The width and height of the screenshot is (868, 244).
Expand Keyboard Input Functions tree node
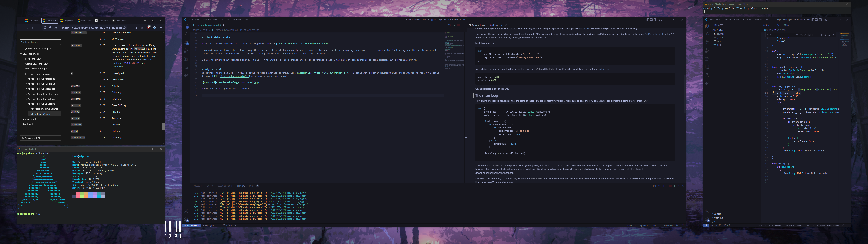[x=26, y=84]
